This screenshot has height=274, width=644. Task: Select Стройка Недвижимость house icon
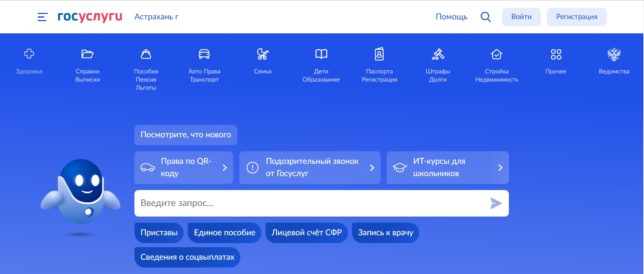point(497,54)
